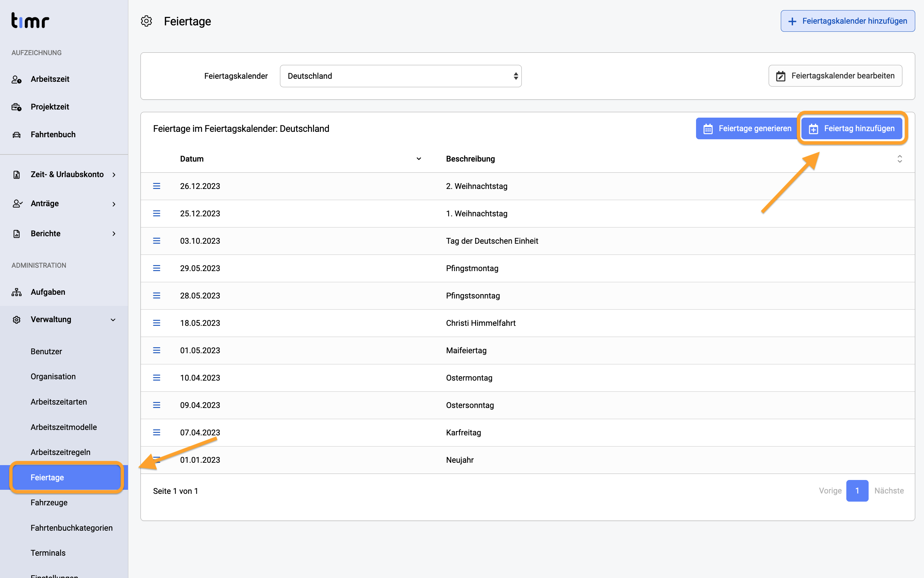Image resolution: width=924 pixels, height=578 pixels.
Task: Click Feiertagskalender hinzufügen button
Action: coord(848,21)
